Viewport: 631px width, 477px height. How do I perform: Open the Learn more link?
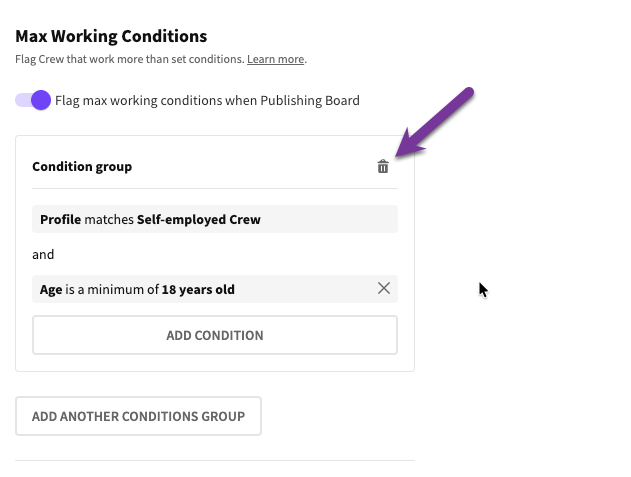275,60
